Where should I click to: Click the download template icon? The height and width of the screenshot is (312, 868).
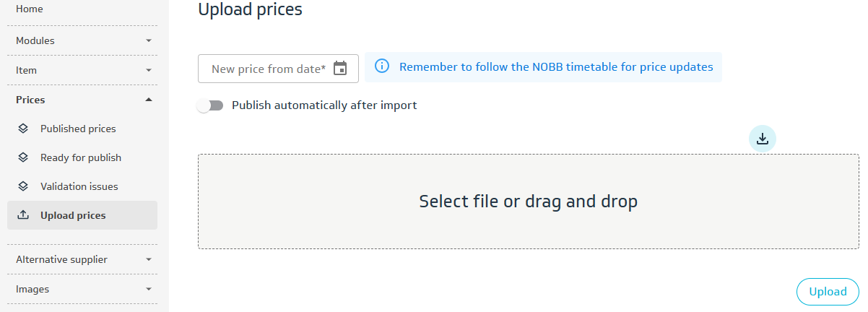coord(762,139)
